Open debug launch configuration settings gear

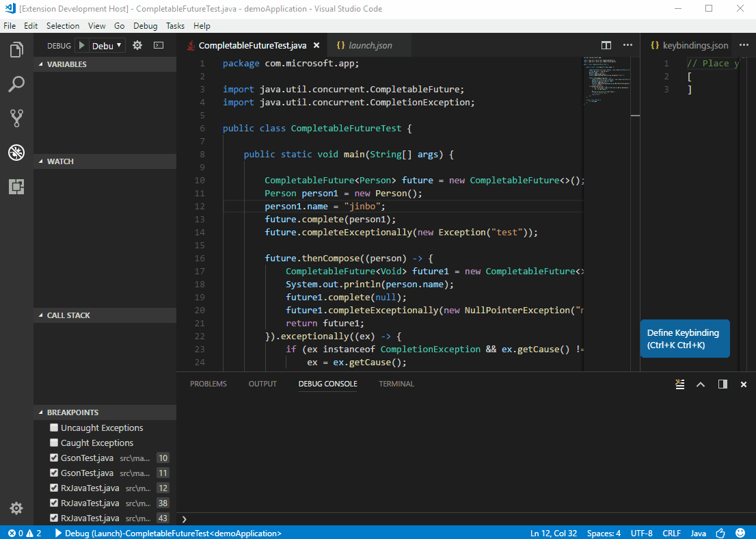click(136, 45)
